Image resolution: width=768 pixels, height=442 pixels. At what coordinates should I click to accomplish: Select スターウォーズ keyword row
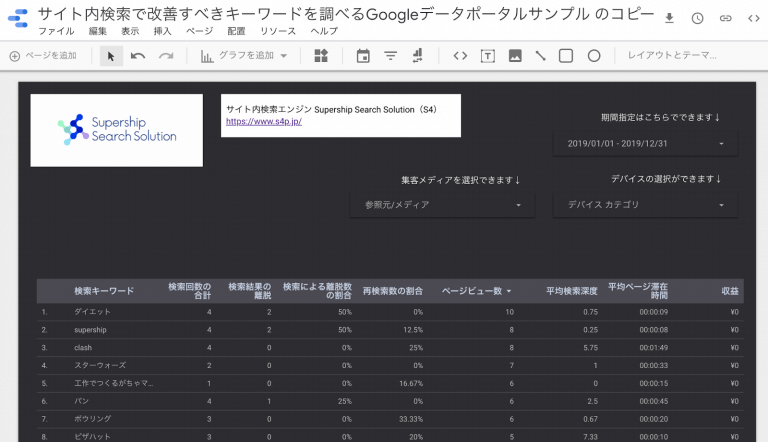point(390,366)
